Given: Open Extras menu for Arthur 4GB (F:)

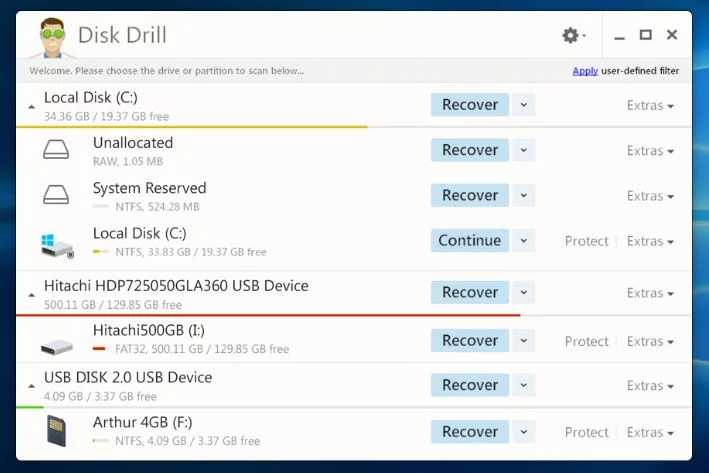Looking at the screenshot, I should [650, 432].
